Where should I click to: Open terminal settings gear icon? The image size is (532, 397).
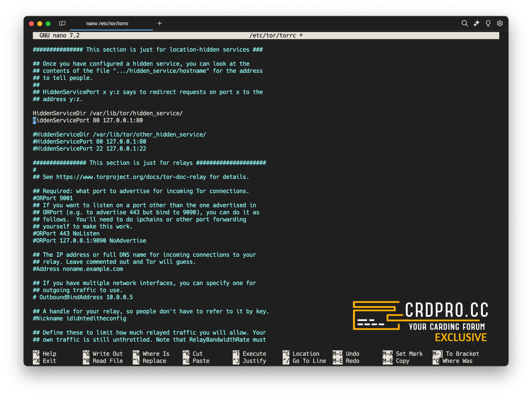500,24
